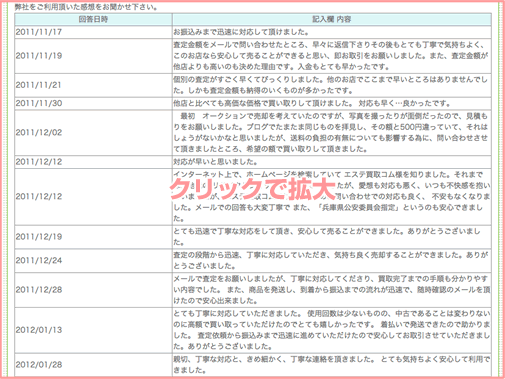This screenshot has width=505, height=379.
Task: Select date cell 2012/01/28
Action: click(x=93, y=365)
